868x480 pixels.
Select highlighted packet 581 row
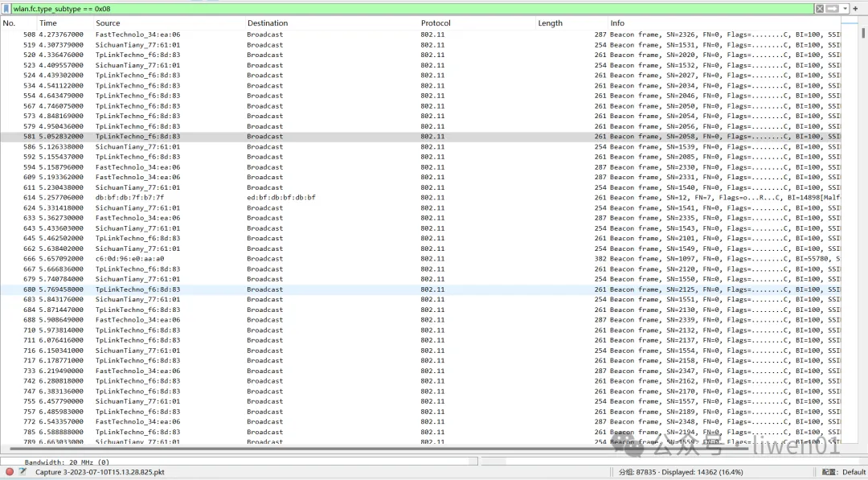point(420,136)
